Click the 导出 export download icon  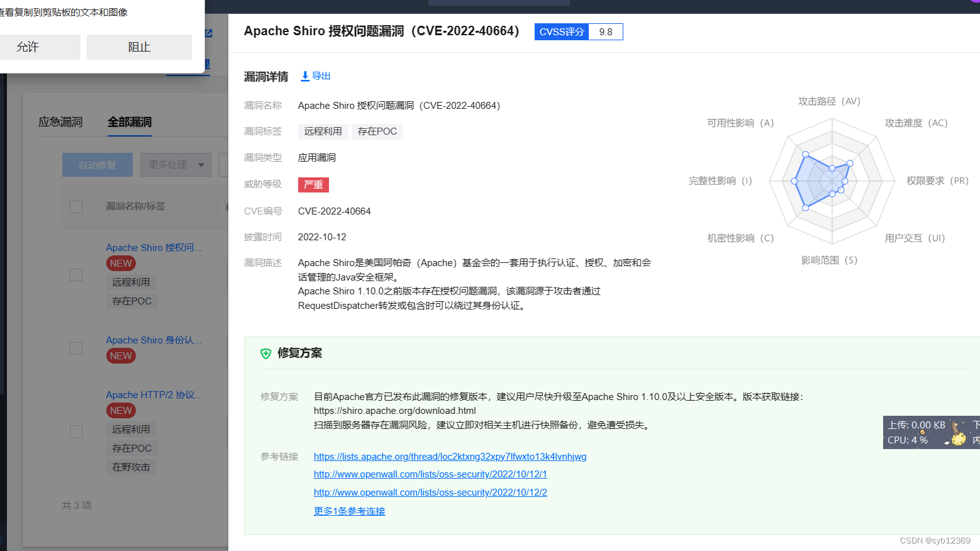(x=304, y=75)
